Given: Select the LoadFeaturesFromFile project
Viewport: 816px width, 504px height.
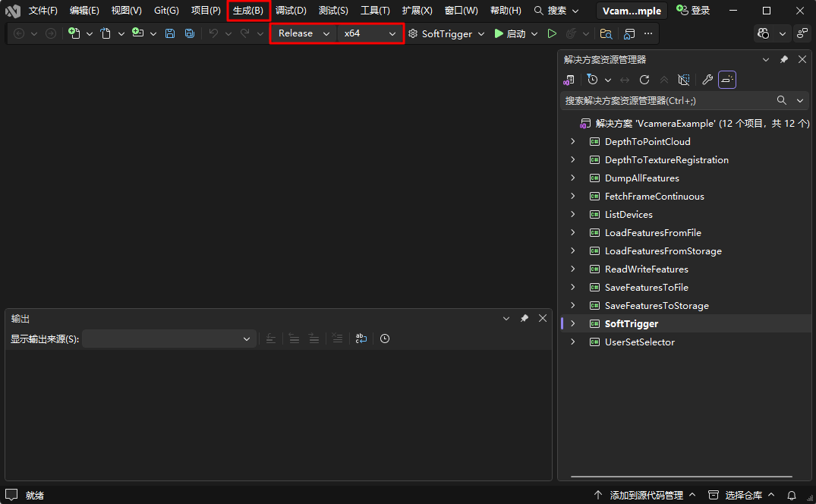Looking at the screenshot, I should click(x=653, y=232).
